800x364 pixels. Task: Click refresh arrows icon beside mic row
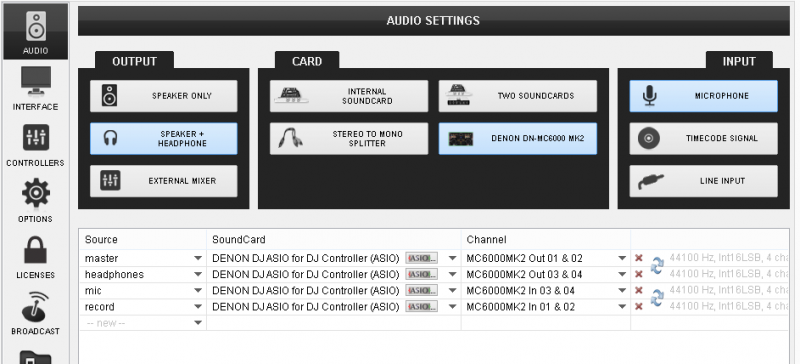point(657,299)
